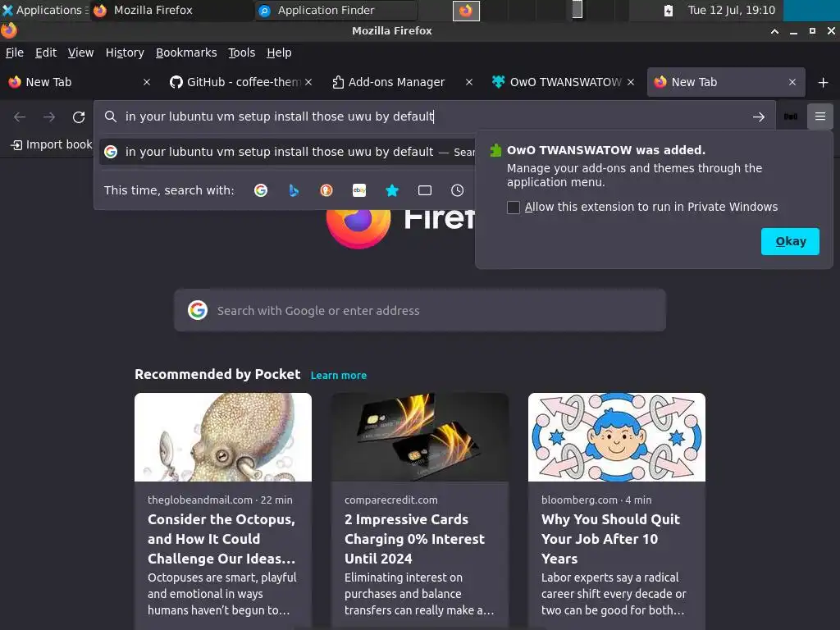The width and height of the screenshot is (840, 630).
Task: Select Mozilla Firefox in the taskbar
Action: coord(171,10)
